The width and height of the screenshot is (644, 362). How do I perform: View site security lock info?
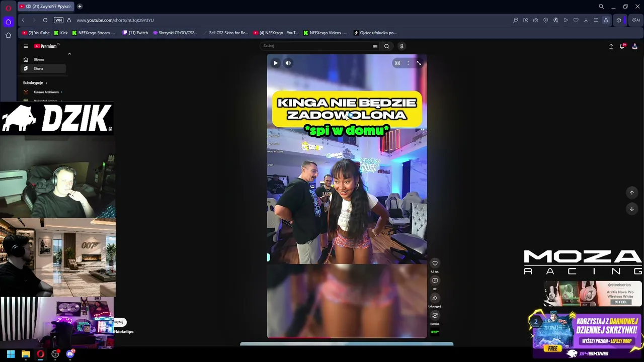click(69, 20)
